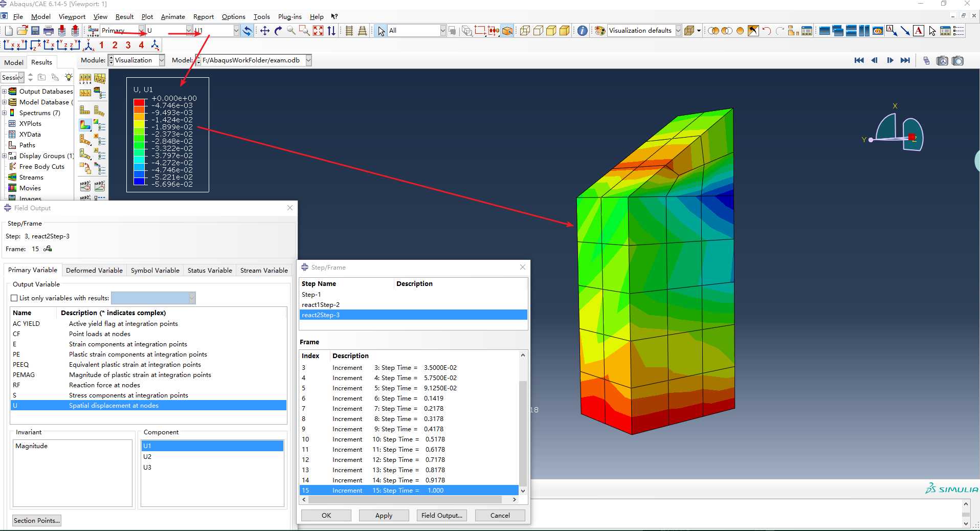
Task: Open the Primary variable type dropdown
Action: (142, 31)
